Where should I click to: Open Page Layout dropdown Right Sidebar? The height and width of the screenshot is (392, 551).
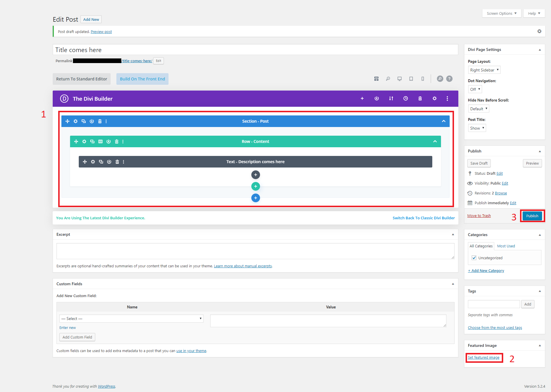(484, 70)
